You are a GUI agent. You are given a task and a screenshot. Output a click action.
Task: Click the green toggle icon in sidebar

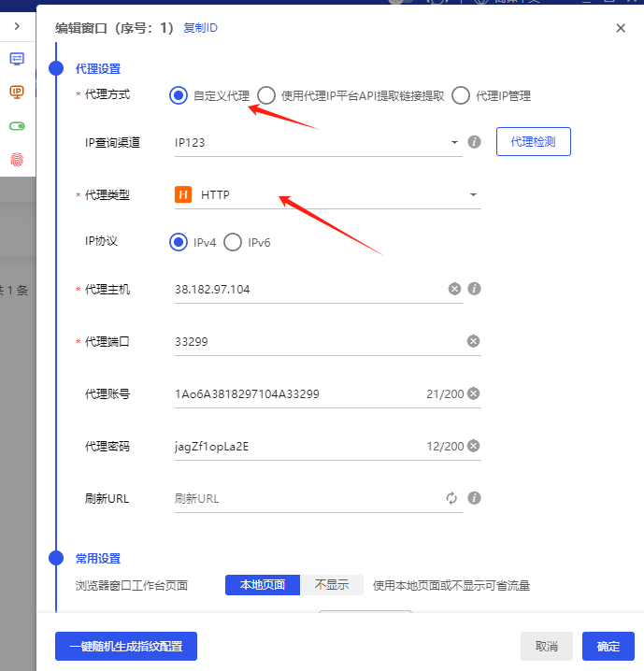(x=17, y=125)
